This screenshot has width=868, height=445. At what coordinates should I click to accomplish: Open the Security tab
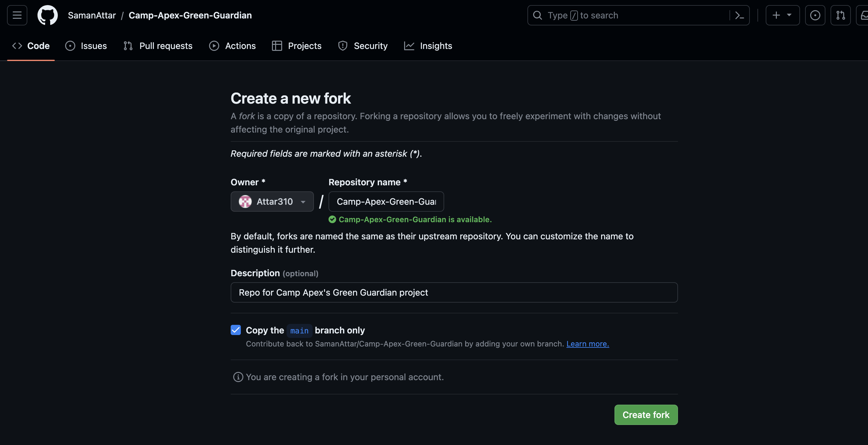click(x=363, y=46)
